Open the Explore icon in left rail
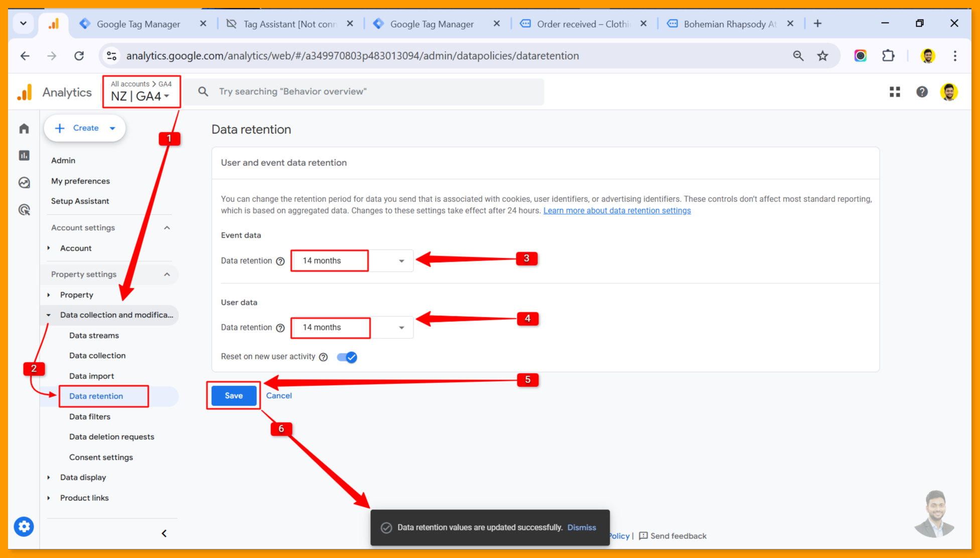The width and height of the screenshot is (980, 558). pyautogui.click(x=24, y=182)
